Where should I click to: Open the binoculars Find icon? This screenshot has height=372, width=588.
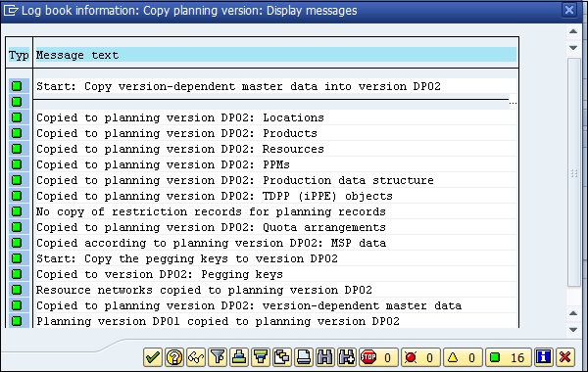[x=324, y=357]
